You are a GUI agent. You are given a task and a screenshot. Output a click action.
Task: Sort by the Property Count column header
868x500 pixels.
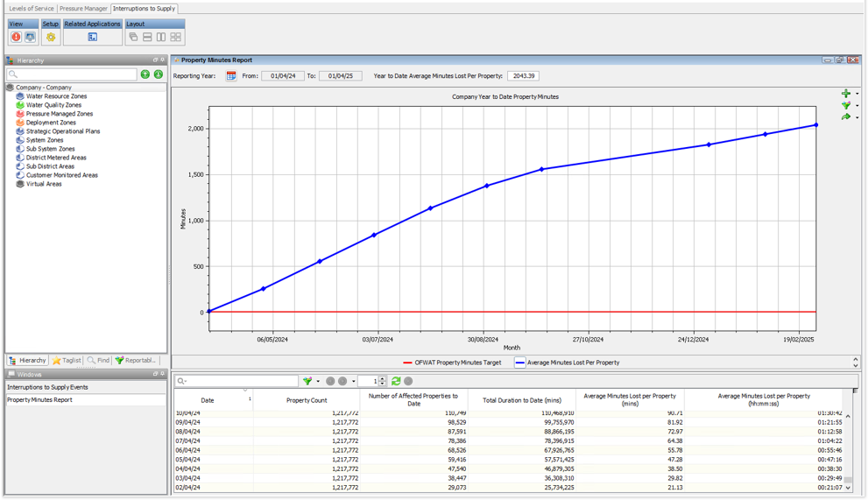click(307, 400)
